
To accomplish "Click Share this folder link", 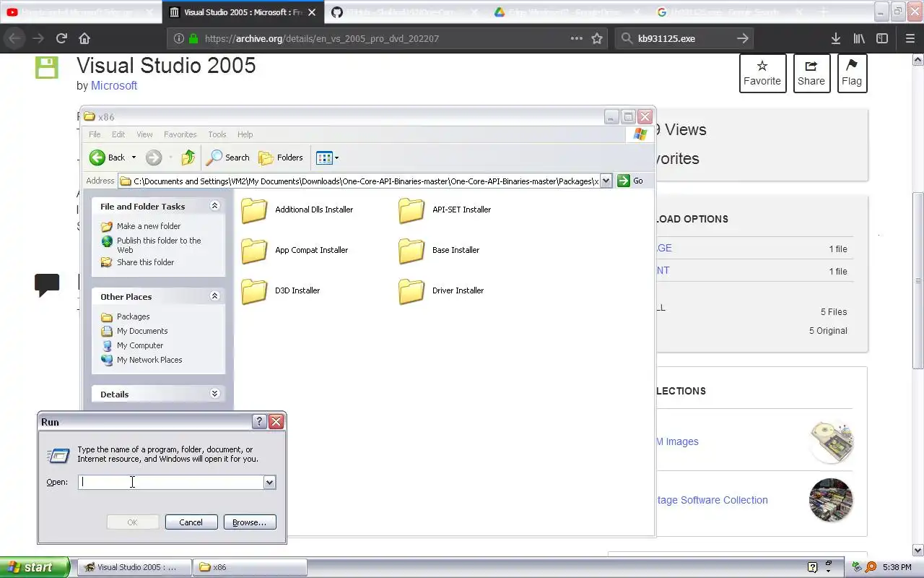I will 145,262.
